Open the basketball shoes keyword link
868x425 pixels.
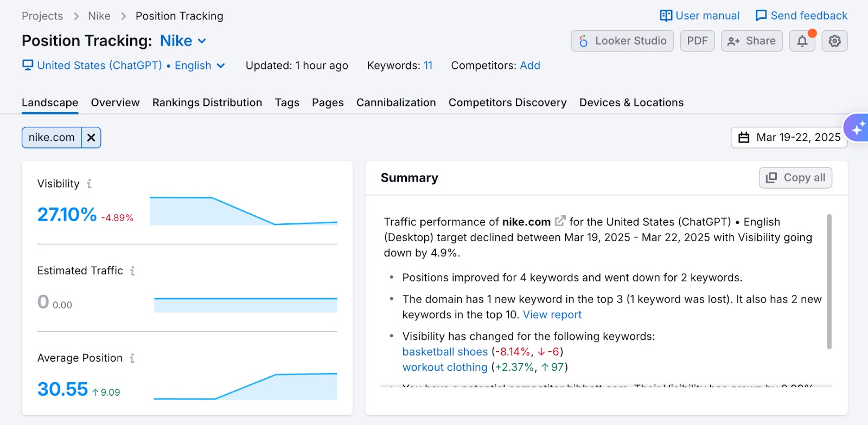[445, 352]
